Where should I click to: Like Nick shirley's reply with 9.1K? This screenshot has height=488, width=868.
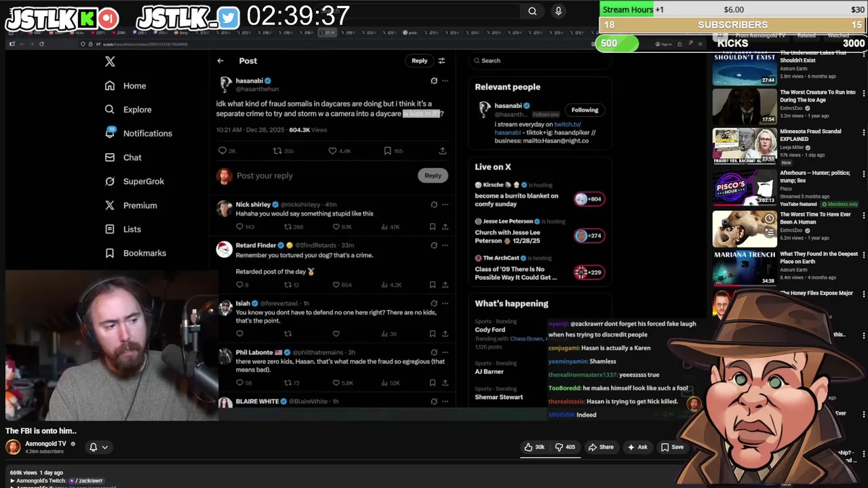click(x=336, y=226)
